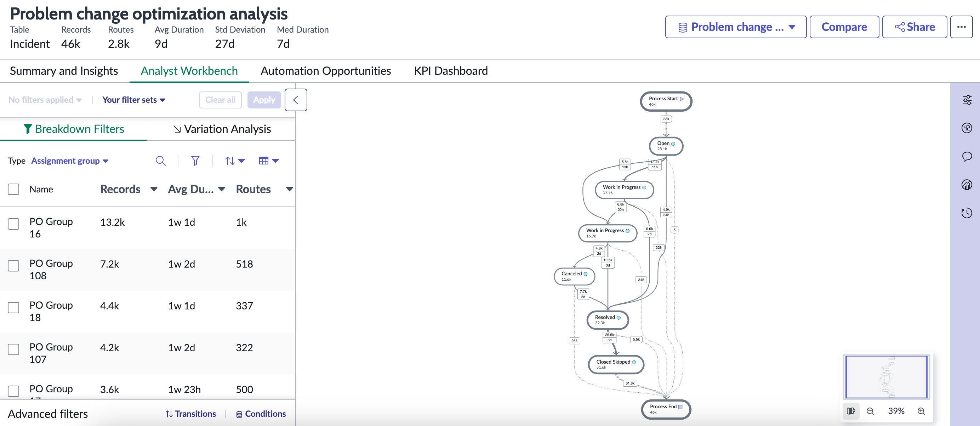The height and width of the screenshot is (426, 980).
Task: Open the comments speech bubble icon
Action: [967, 156]
